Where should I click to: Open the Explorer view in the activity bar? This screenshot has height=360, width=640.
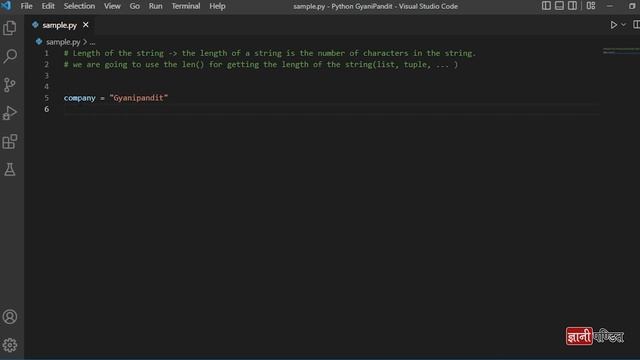10,28
